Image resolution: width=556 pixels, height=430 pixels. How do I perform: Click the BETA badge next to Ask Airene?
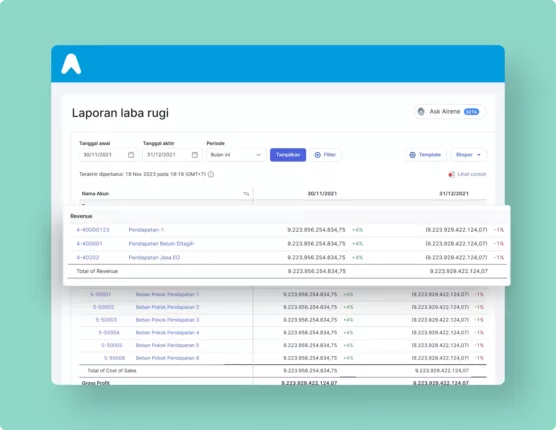tap(471, 112)
